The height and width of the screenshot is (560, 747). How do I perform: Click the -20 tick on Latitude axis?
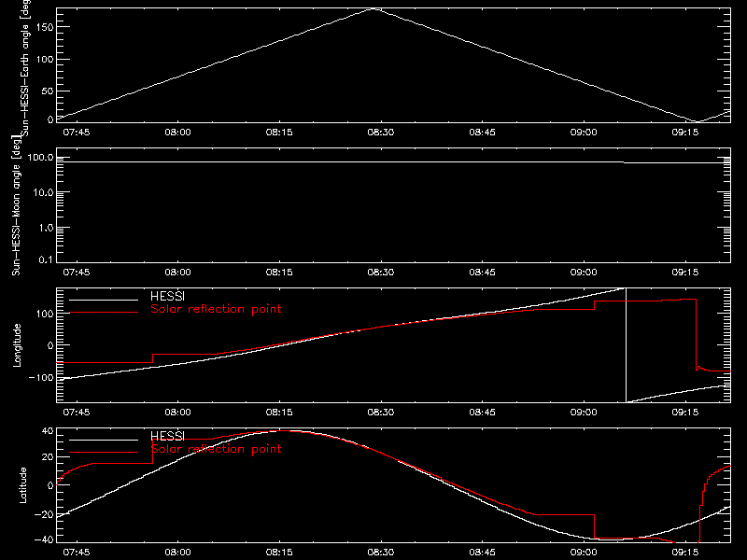(x=44, y=514)
